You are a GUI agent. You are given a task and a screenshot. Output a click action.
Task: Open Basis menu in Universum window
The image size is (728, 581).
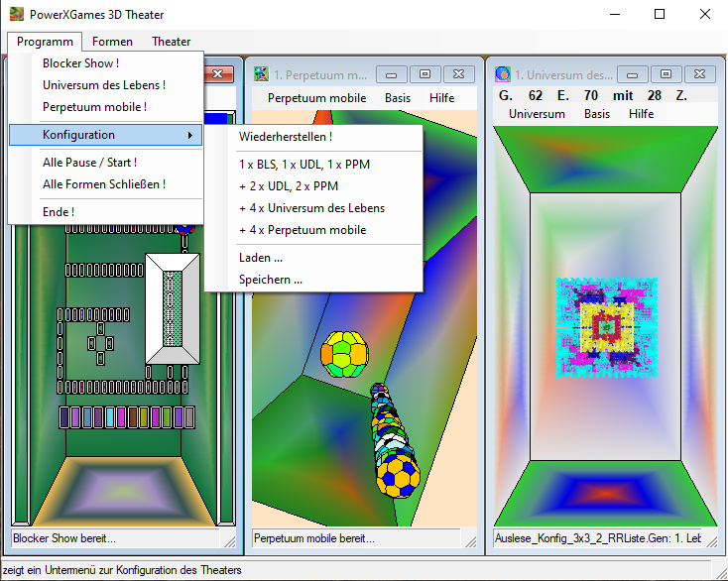point(597,114)
